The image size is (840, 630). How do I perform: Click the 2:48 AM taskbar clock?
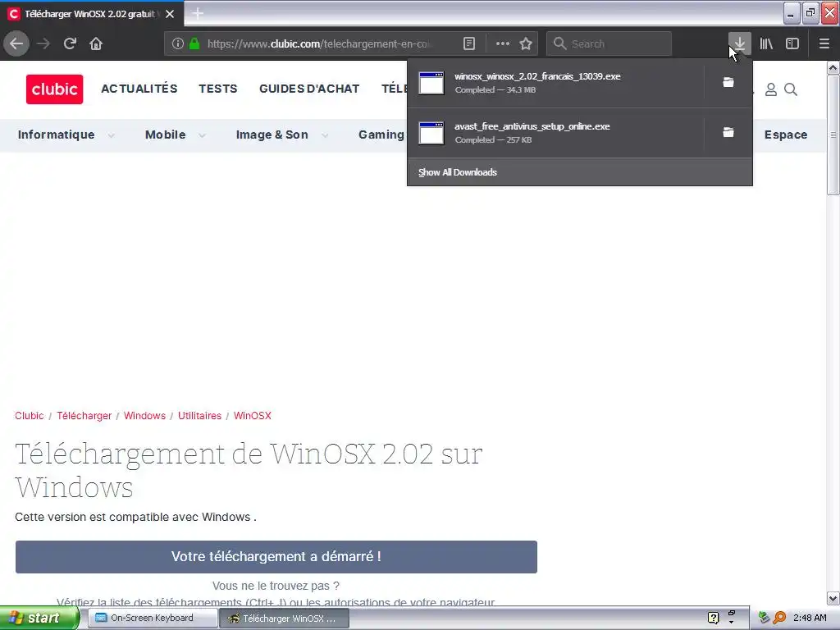tap(810, 618)
